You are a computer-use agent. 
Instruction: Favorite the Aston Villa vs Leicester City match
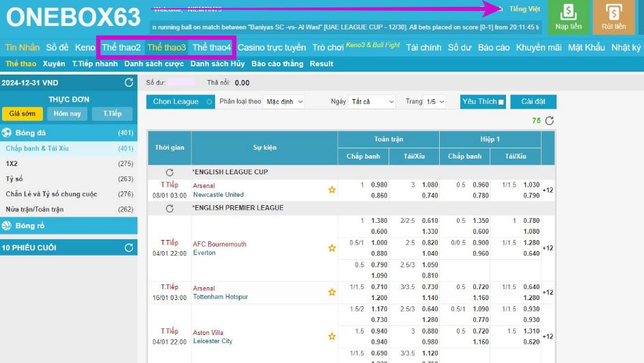pyautogui.click(x=332, y=336)
